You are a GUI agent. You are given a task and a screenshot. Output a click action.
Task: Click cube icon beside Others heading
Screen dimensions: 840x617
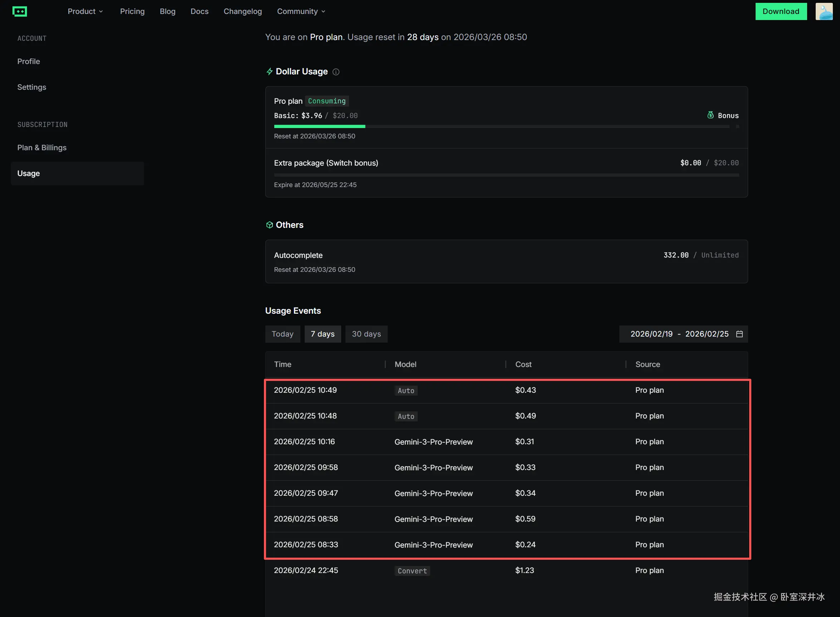tap(269, 225)
